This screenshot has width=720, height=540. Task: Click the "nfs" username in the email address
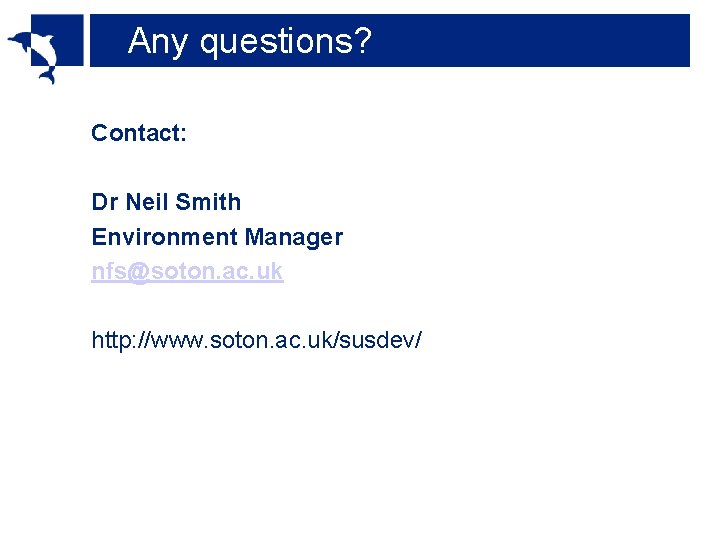tap(108, 271)
